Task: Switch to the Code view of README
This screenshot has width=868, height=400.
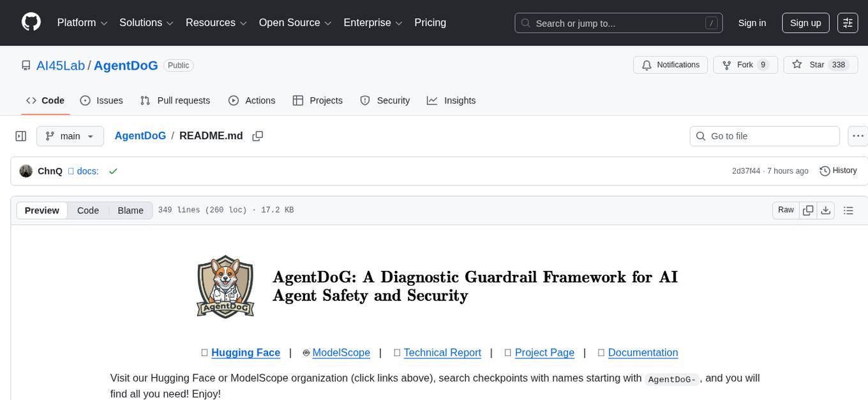Action: pos(87,210)
